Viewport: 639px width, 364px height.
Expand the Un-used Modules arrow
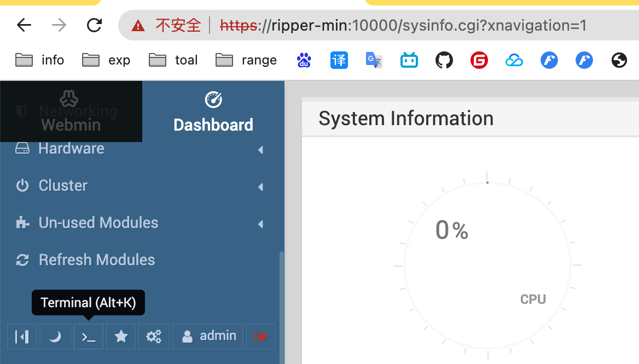[x=260, y=224]
